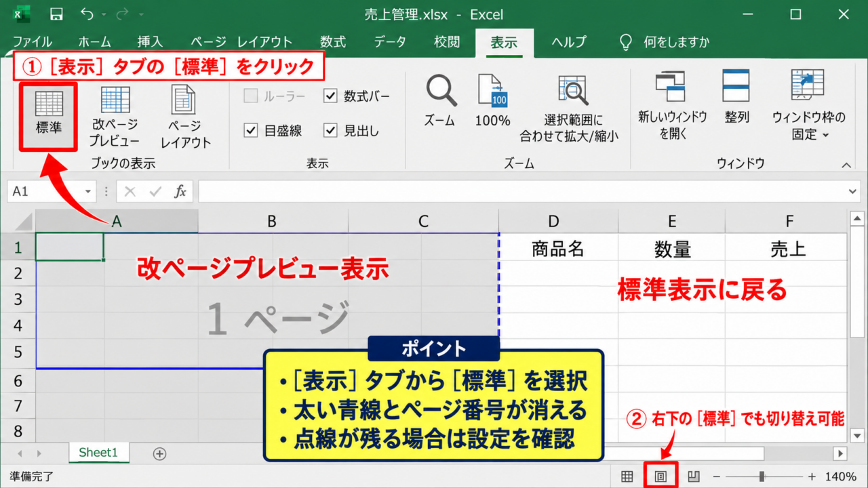This screenshot has height=488, width=868.
Task: Open 新しいウィンドウを開く
Action: point(673,105)
